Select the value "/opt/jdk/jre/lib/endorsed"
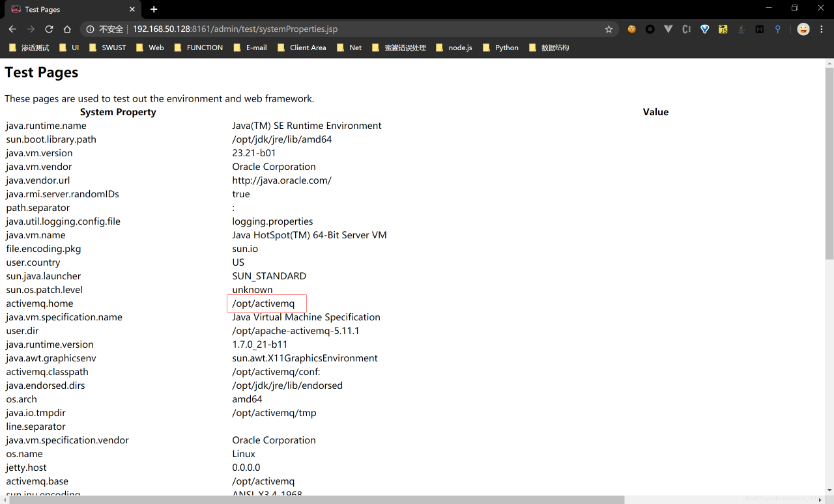The height and width of the screenshot is (504, 834). point(287,385)
